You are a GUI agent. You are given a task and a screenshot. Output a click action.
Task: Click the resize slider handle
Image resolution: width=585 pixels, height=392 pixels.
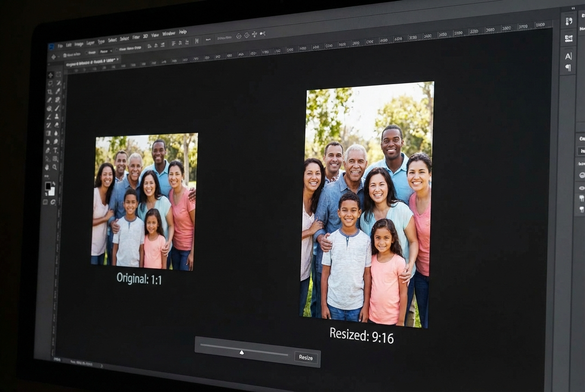click(242, 352)
